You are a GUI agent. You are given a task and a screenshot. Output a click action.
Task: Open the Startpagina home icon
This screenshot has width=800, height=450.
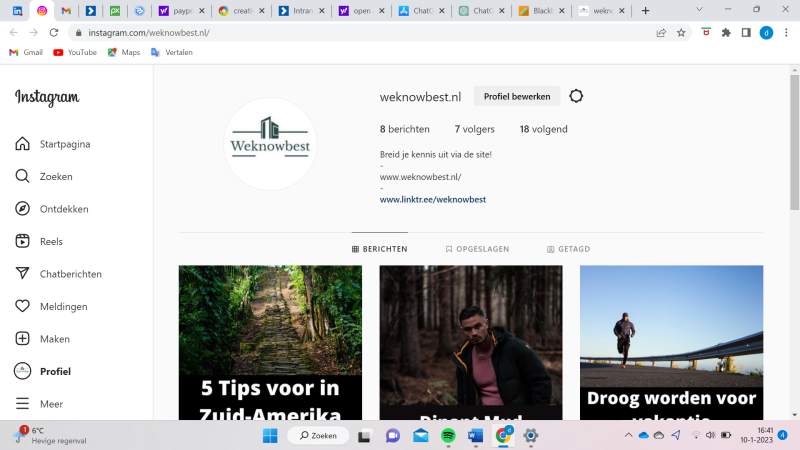(x=22, y=144)
